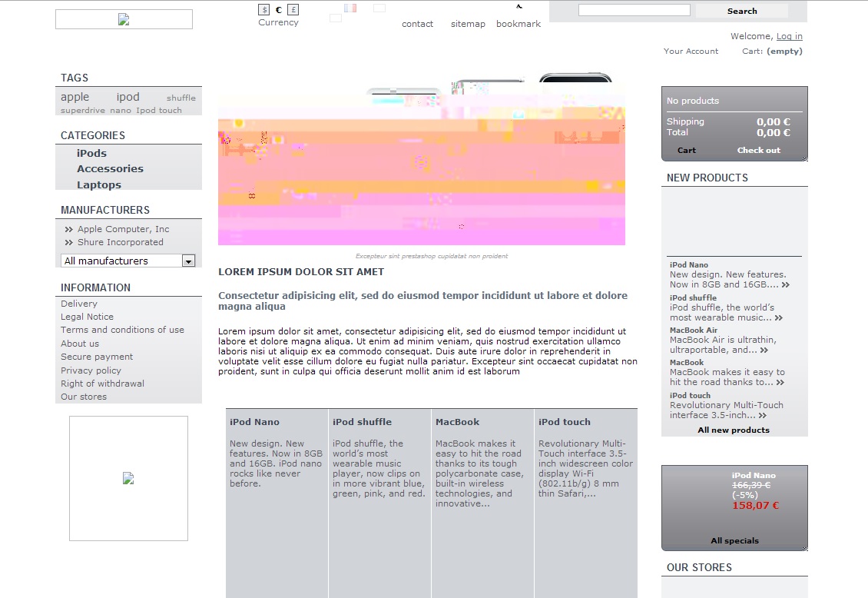
Task: Select the pound currency icon
Action: coord(293,9)
